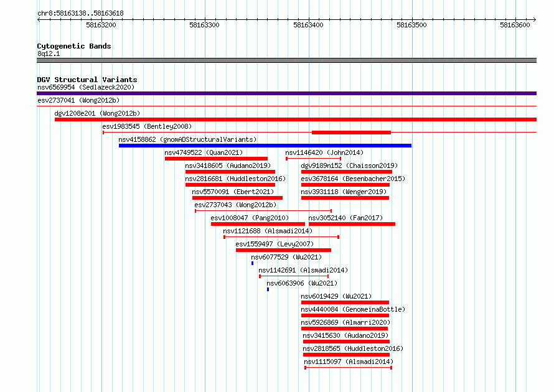The image size is (554, 392).
Task: Open nsv5926869 (Almarri2020) label
Action: [x=345, y=322]
